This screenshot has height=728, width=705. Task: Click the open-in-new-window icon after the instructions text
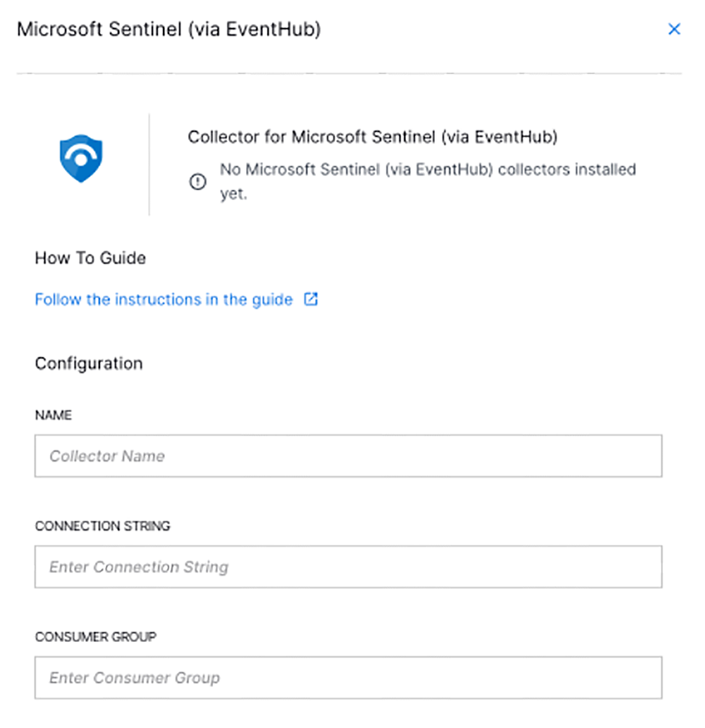click(x=310, y=299)
